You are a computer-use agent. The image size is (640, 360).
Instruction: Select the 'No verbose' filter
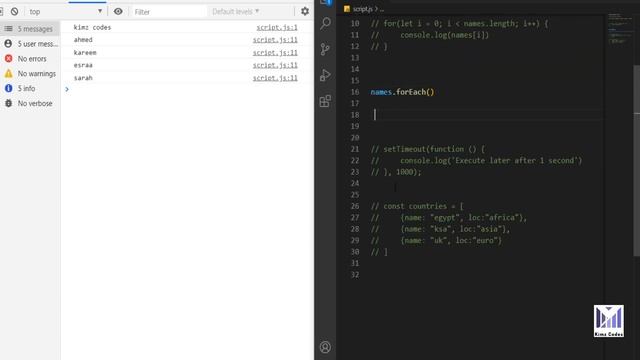pyautogui.click(x=30, y=103)
